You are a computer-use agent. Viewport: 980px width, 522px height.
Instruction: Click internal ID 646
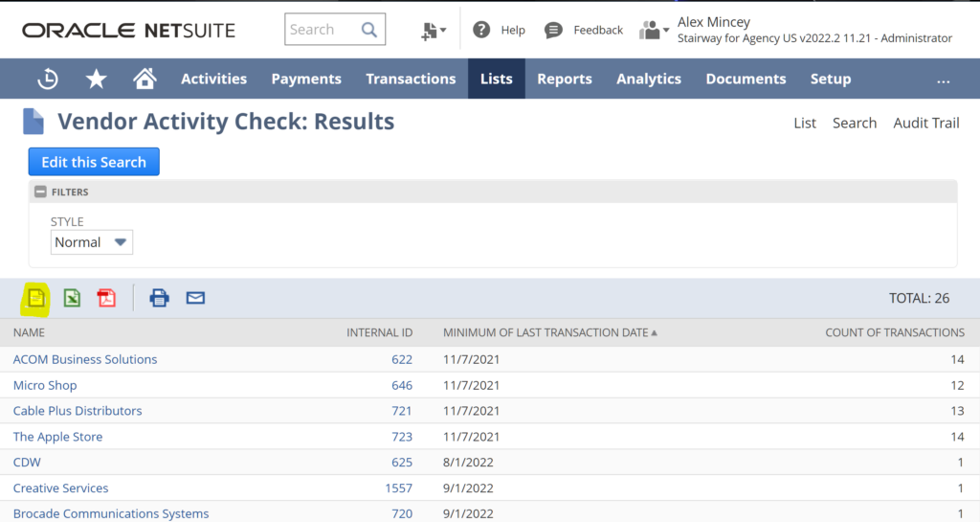(402, 385)
